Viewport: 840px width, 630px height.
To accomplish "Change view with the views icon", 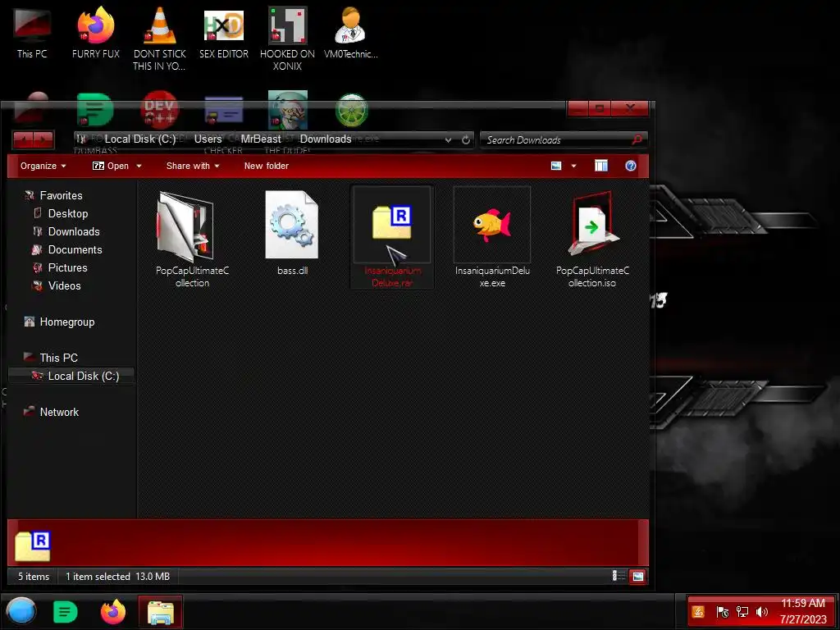I will point(556,166).
